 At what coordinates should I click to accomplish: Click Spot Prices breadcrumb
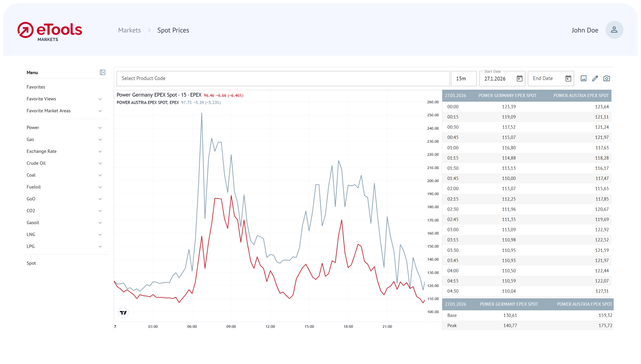coord(173,30)
